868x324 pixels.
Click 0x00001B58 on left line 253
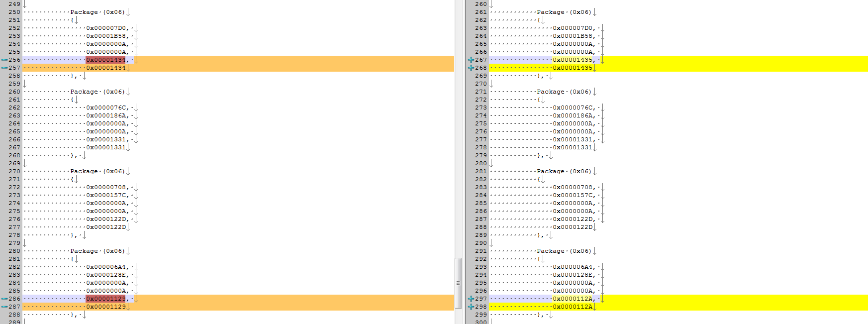coord(106,36)
